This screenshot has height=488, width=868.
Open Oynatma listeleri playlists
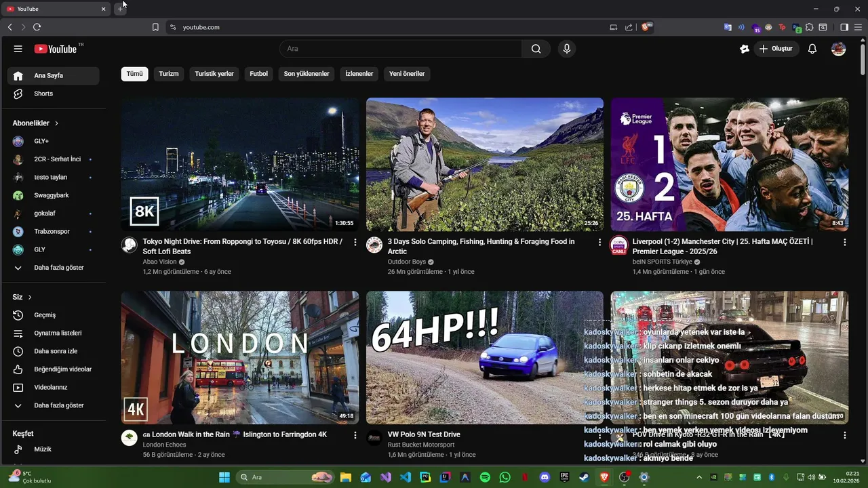tap(54, 333)
